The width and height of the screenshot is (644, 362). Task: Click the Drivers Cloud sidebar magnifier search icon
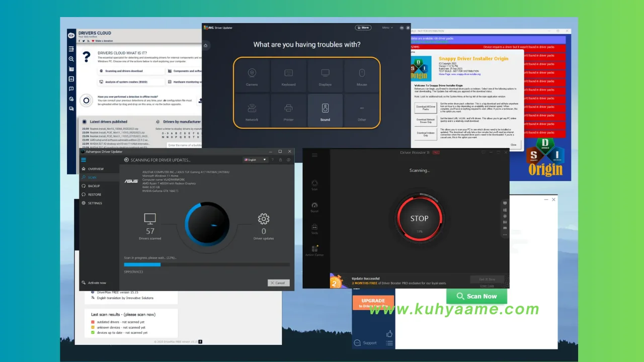point(71,59)
